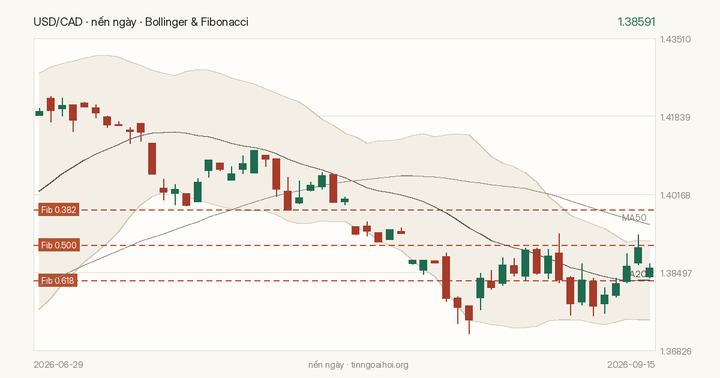This screenshot has height=378, width=720.
Task: Click the Fib 0.618 label
Action: 58,281
